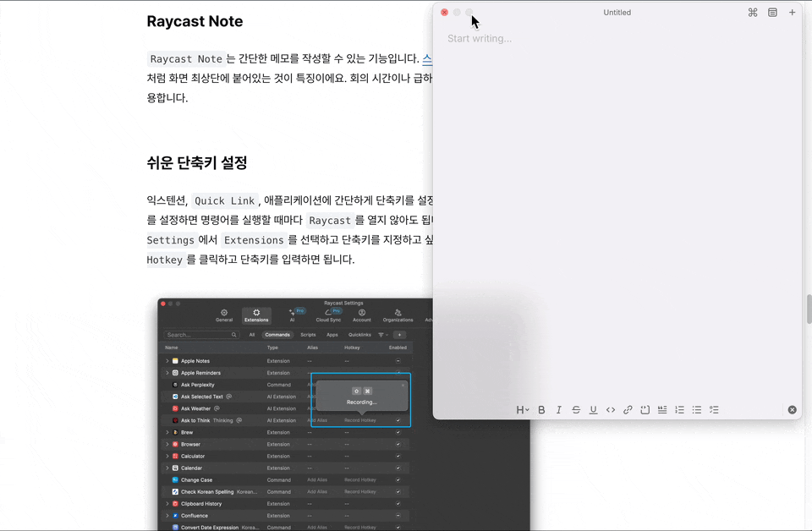The height and width of the screenshot is (531, 812).
Task: Expand the Calculator extension row
Action: 167,456
